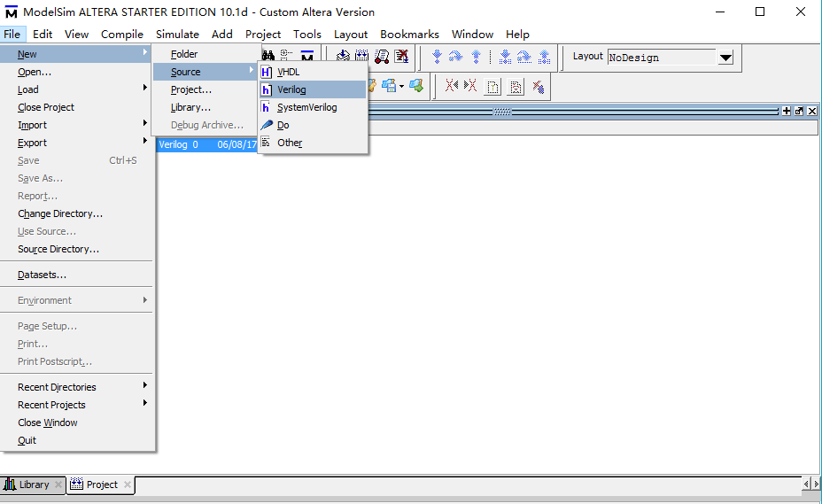
Task: Select Folder in the New submenu
Action: pyautogui.click(x=205, y=54)
